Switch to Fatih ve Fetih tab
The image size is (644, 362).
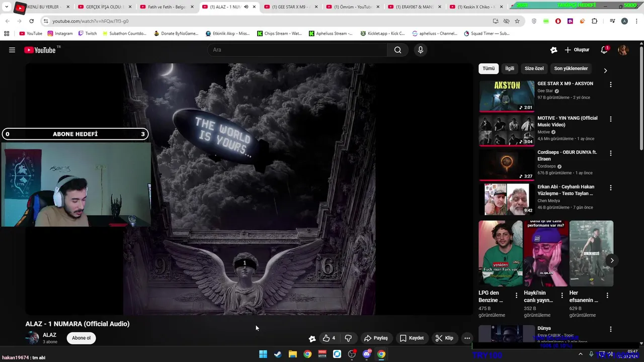167,7
